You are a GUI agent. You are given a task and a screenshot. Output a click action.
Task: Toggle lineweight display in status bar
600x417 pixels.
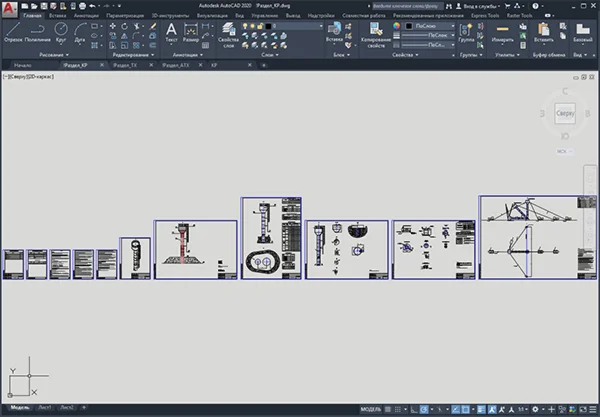click(x=481, y=409)
